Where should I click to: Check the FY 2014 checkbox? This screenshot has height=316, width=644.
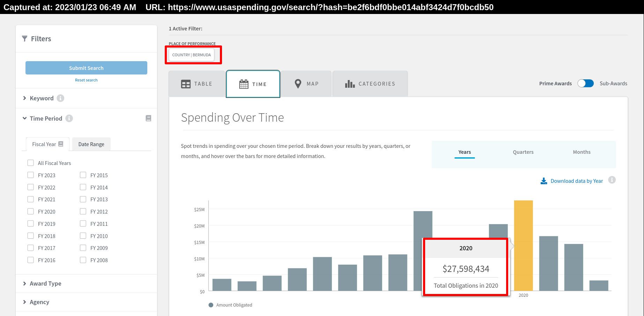pyautogui.click(x=83, y=187)
